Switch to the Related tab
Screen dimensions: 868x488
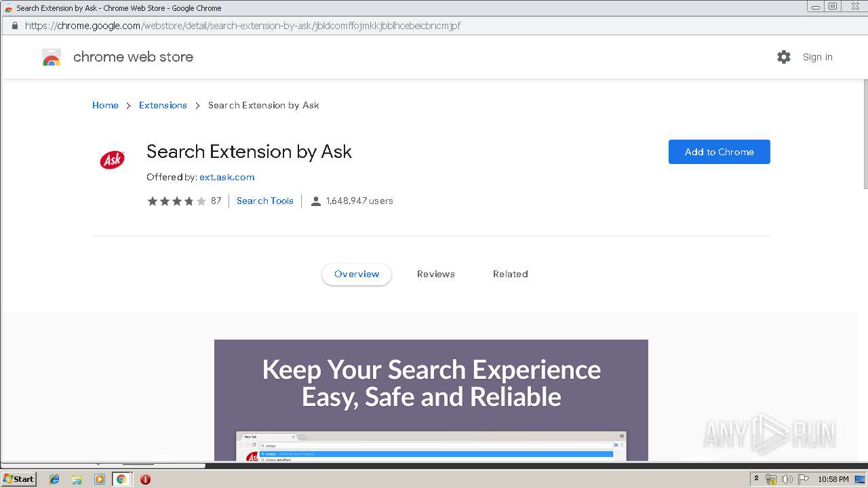click(510, 274)
